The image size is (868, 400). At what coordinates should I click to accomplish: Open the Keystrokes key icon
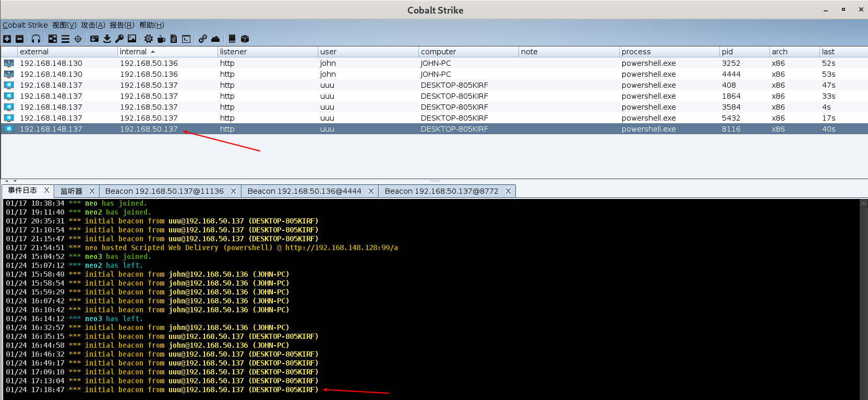119,39
